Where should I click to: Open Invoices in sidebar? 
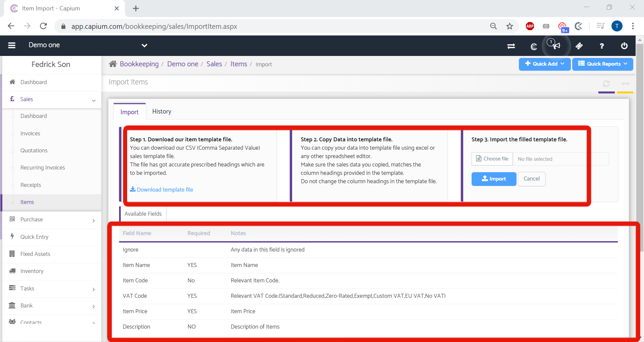point(30,133)
